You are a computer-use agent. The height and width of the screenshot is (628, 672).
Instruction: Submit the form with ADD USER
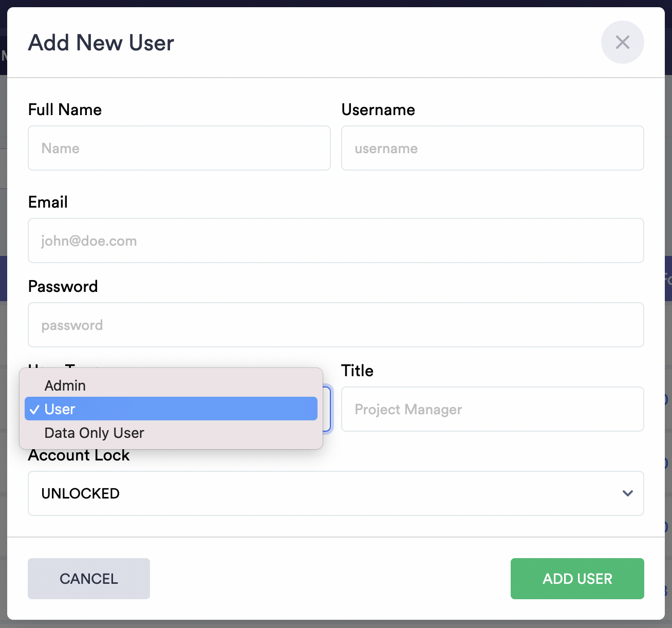577,579
